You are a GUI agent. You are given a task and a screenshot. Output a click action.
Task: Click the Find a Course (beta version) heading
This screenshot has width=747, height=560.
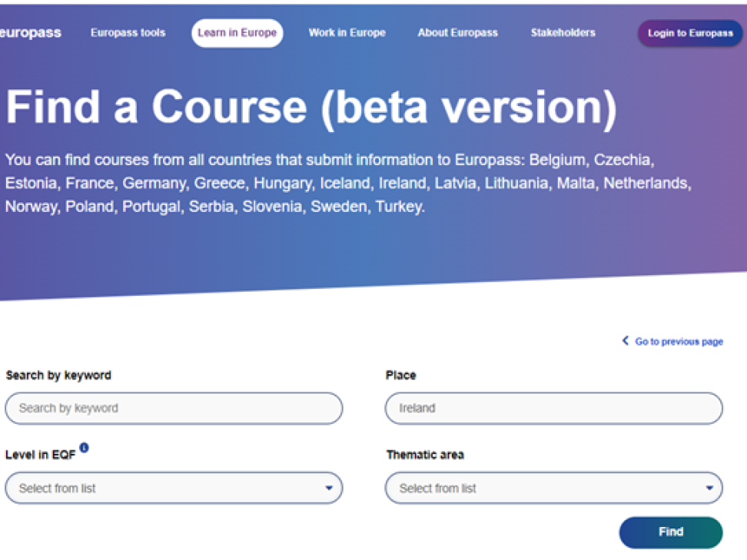coord(311,107)
